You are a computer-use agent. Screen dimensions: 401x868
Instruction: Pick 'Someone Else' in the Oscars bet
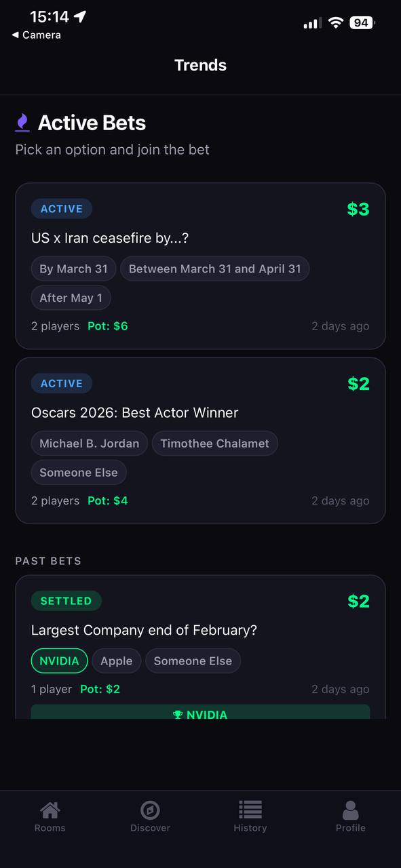pyautogui.click(x=79, y=472)
